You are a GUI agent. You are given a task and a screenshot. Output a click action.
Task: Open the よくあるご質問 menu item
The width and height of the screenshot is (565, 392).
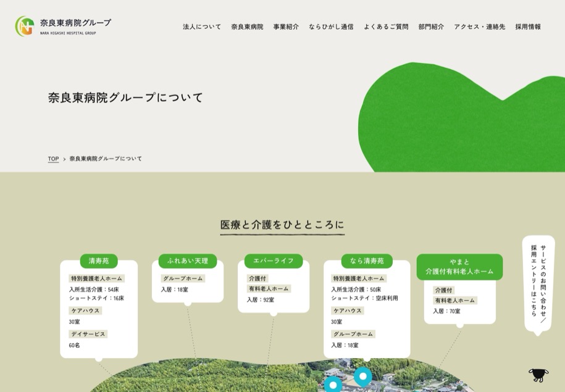pyautogui.click(x=386, y=27)
